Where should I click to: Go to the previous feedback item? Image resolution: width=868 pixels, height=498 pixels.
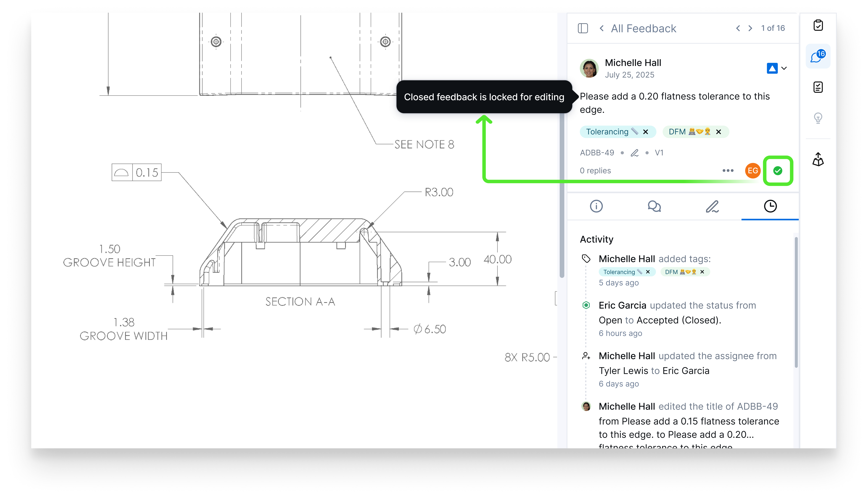click(x=738, y=28)
